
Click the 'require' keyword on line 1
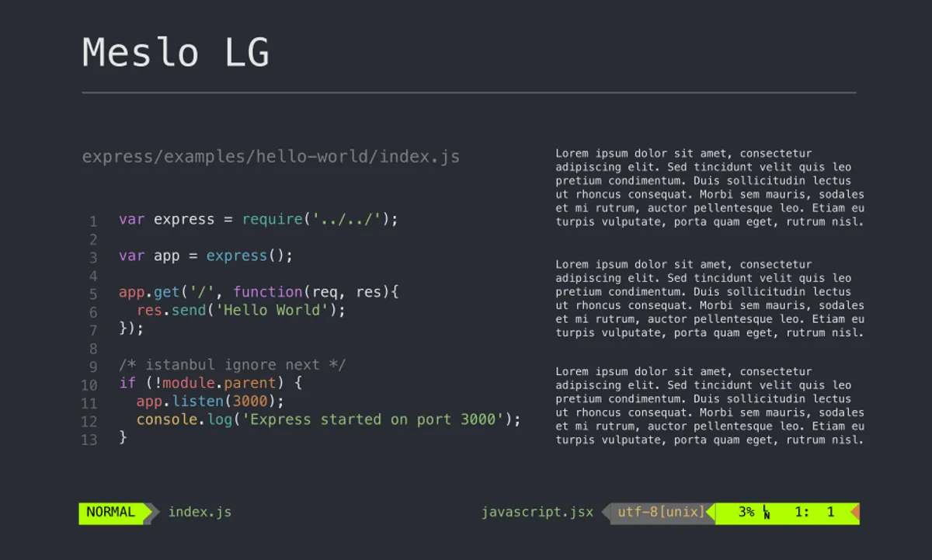tap(272, 220)
